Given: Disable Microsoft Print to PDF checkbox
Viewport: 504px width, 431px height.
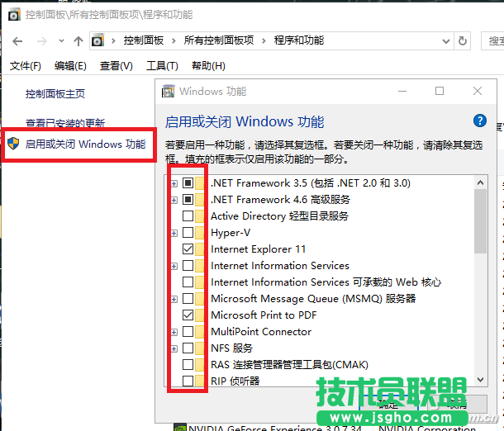Looking at the screenshot, I should (188, 315).
